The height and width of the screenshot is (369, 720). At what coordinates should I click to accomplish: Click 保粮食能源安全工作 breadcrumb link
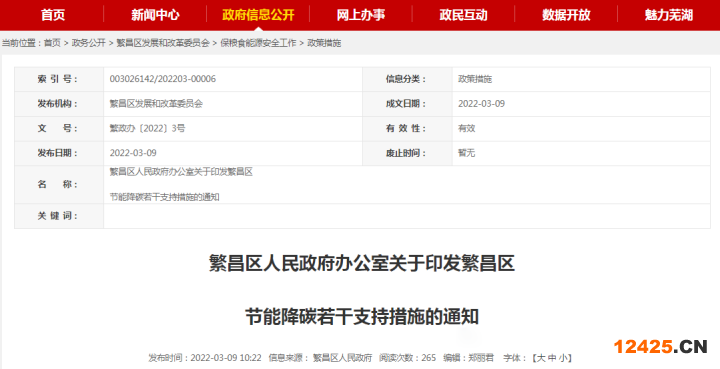point(258,43)
